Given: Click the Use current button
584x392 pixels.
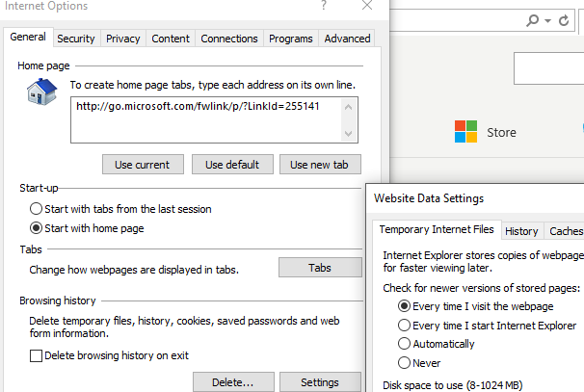Looking at the screenshot, I should 143,165.
